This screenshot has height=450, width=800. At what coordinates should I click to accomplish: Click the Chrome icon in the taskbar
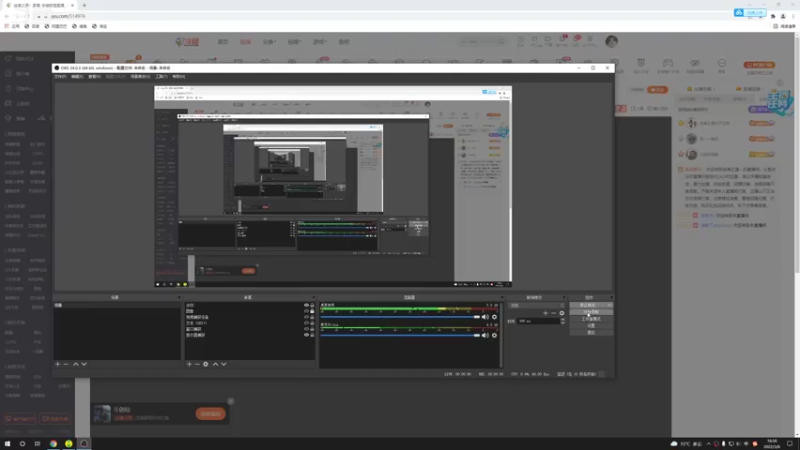(x=53, y=444)
